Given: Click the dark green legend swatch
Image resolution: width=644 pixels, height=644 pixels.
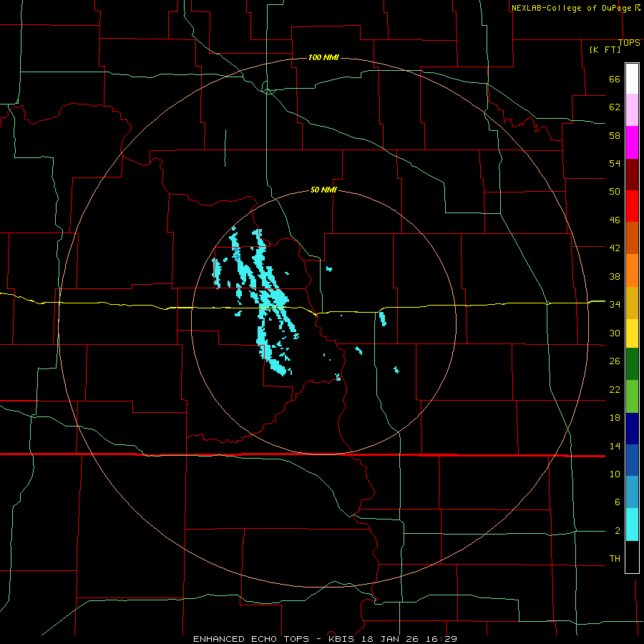Looking at the screenshot, I should (x=632, y=364).
